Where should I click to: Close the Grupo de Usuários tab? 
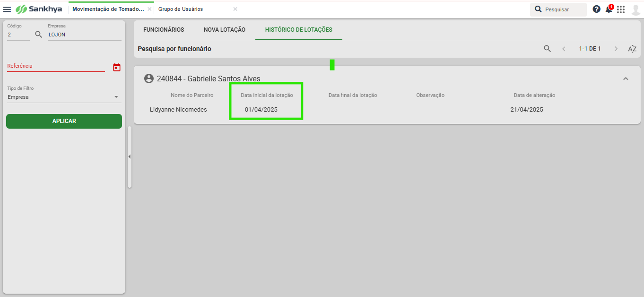tap(235, 9)
